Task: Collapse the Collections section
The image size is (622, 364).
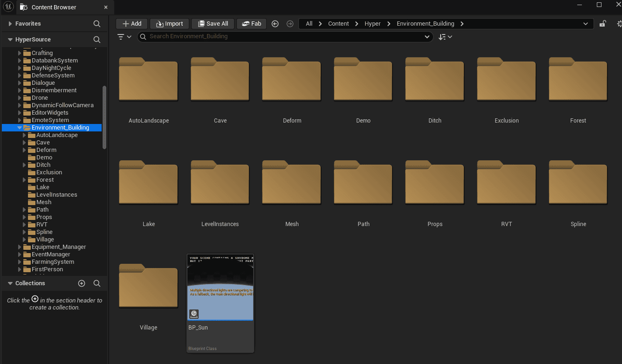Action: 10,283
